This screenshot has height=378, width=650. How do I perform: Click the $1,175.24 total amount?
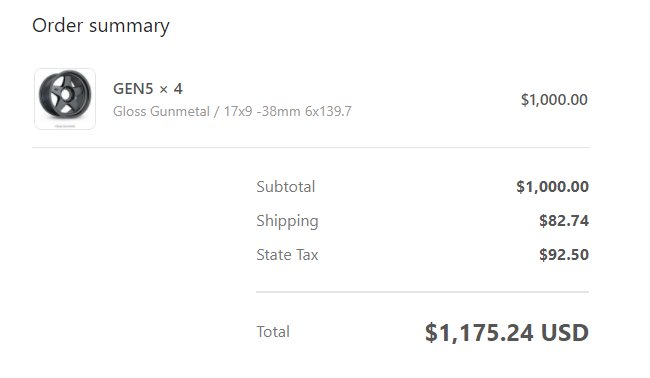click(479, 333)
